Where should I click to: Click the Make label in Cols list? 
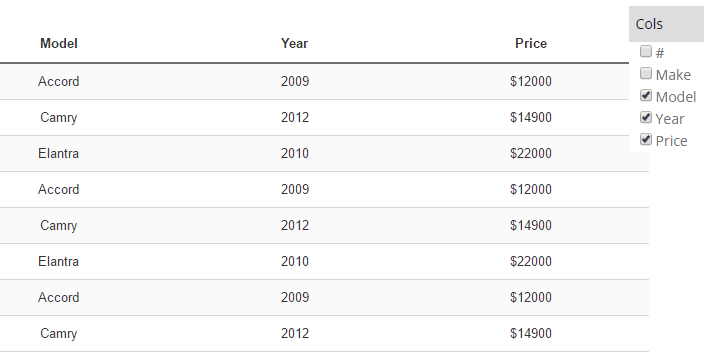[673, 74]
